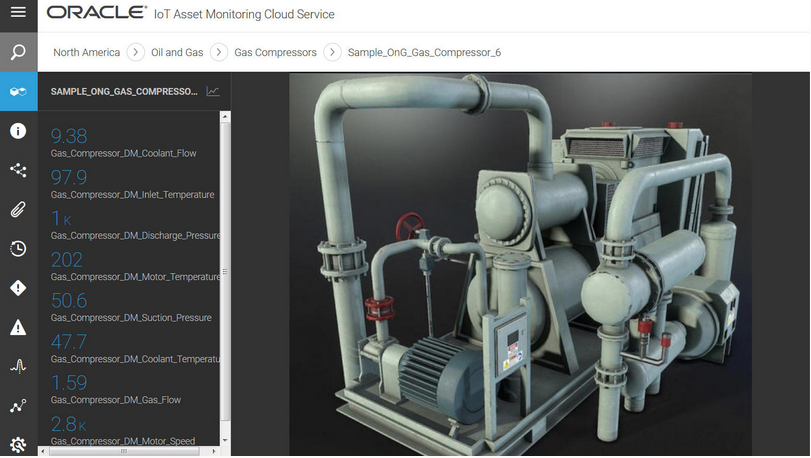Open the clock history icon

[x=18, y=249]
